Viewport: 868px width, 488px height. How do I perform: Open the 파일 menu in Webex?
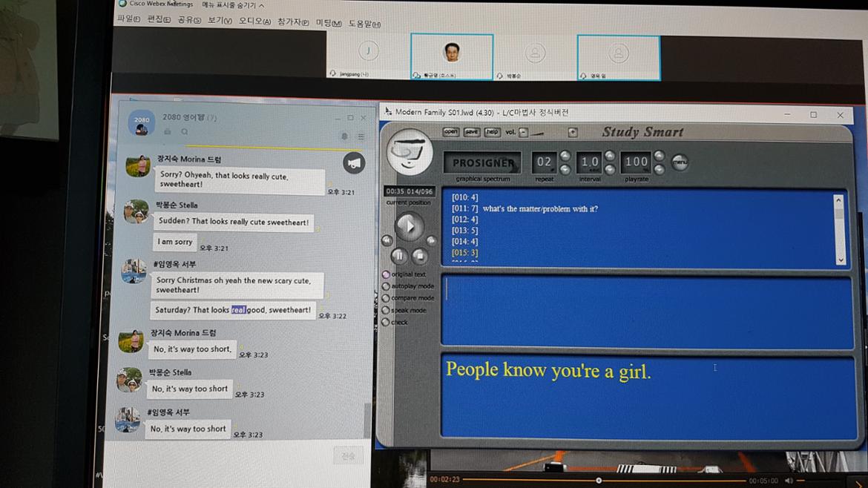coord(128,20)
